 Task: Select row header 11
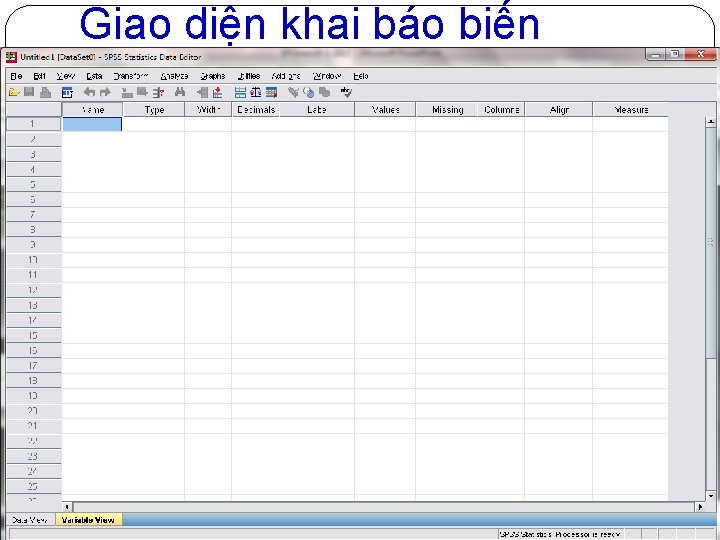[34, 275]
